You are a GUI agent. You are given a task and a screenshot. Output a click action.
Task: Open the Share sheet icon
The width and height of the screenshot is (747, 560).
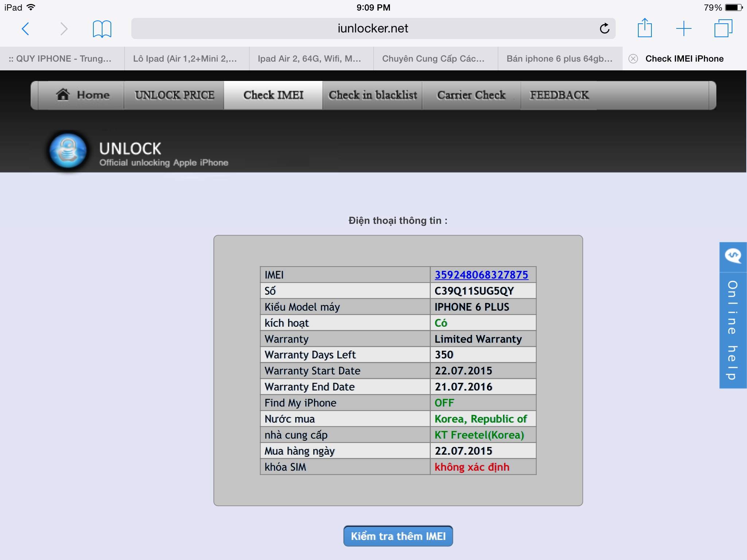(x=645, y=28)
